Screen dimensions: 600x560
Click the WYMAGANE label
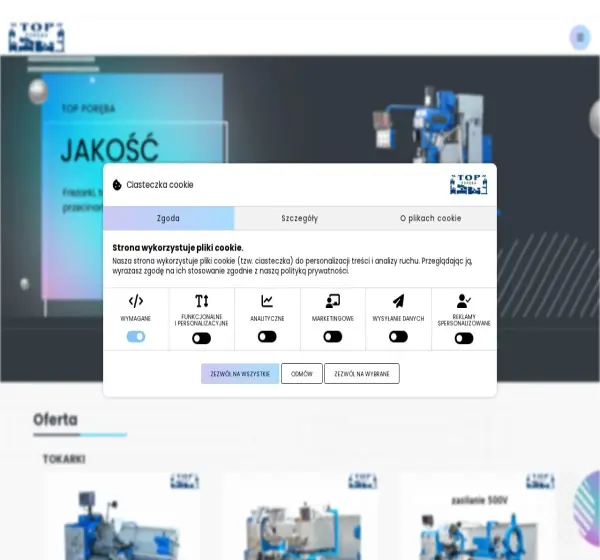(x=136, y=318)
